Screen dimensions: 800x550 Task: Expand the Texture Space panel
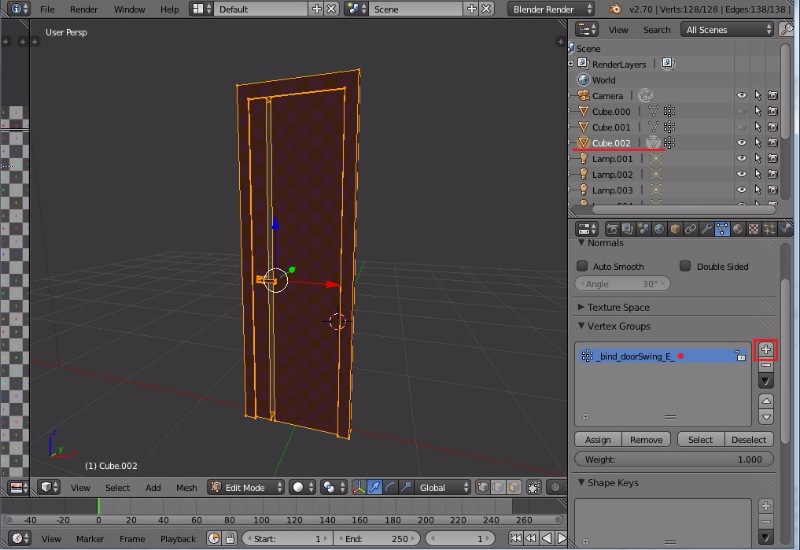(x=618, y=307)
